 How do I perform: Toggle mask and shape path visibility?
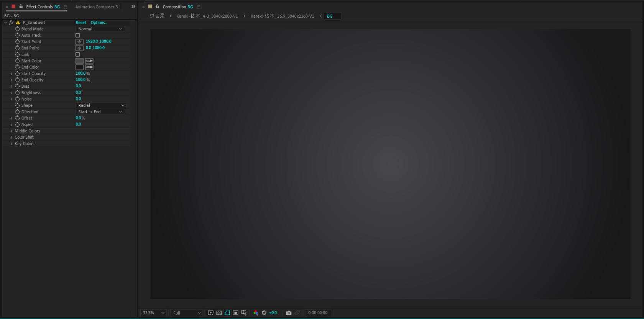coord(227,313)
